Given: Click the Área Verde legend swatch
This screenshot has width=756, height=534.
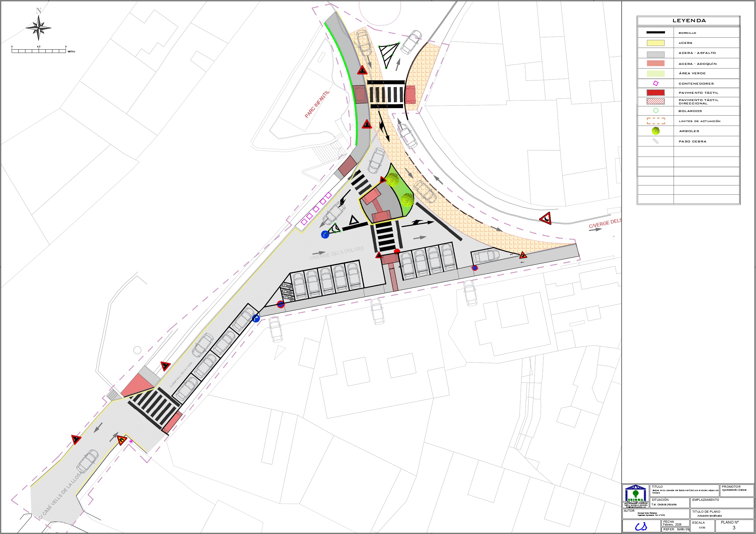Looking at the screenshot, I should (655, 73).
